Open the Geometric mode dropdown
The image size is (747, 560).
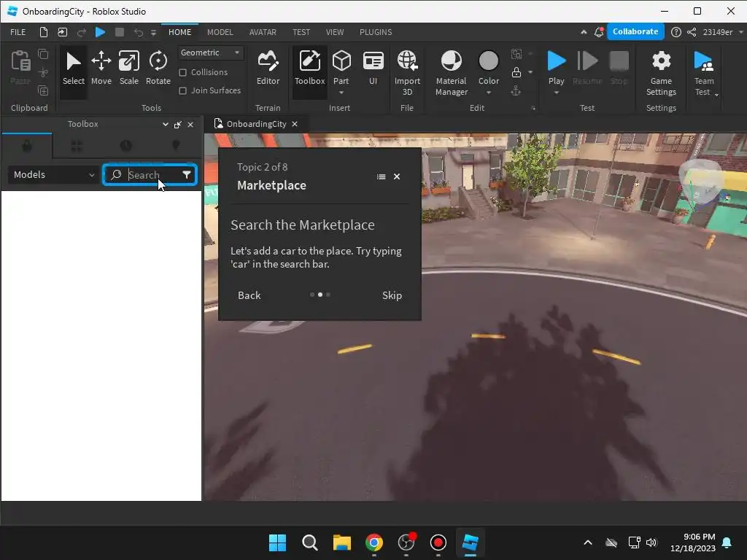[x=211, y=52]
